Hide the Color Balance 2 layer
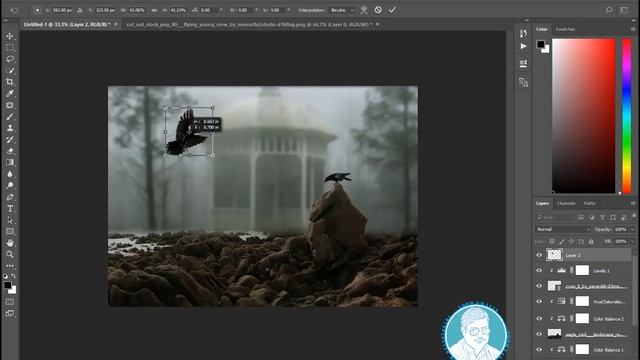The height and width of the screenshot is (360, 640). click(x=539, y=318)
